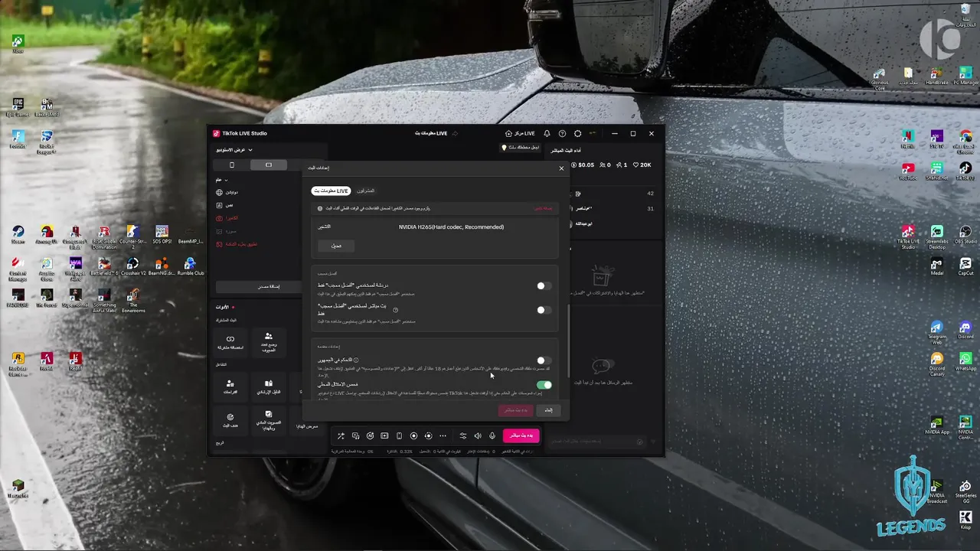Click the red add camera link in warning bar
The height and width of the screenshot is (551, 980).
click(x=543, y=208)
